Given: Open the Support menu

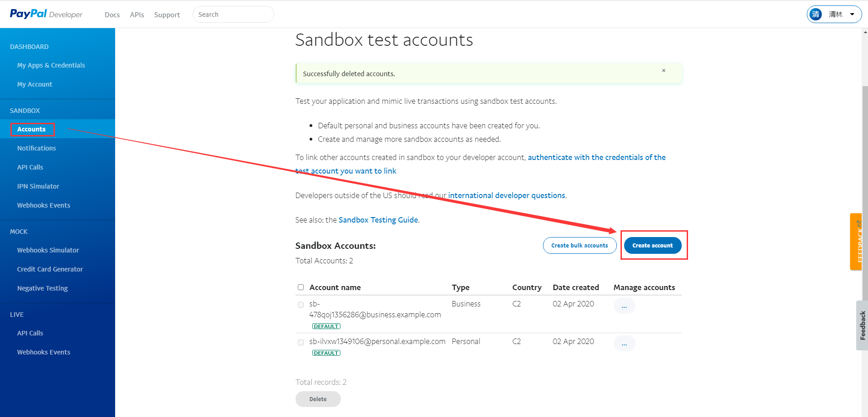Looking at the screenshot, I should pyautogui.click(x=167, y=15).
